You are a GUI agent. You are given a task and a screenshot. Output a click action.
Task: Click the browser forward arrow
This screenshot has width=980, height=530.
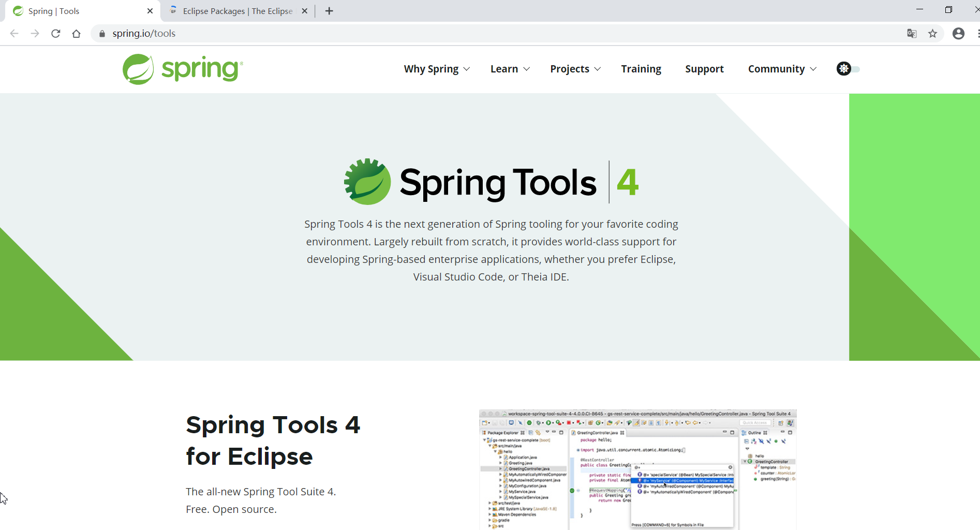(35, 34)
